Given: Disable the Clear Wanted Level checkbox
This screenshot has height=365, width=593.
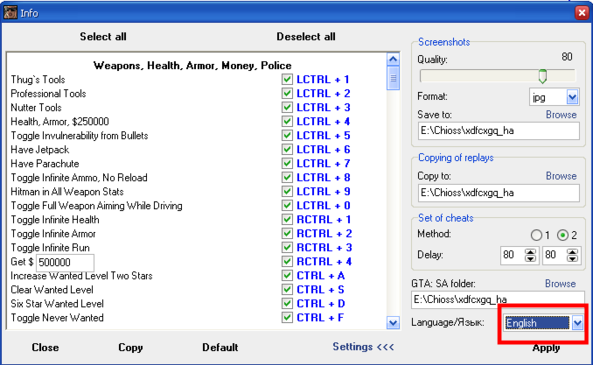Looking at the screenshot, I should coord(287,289).
